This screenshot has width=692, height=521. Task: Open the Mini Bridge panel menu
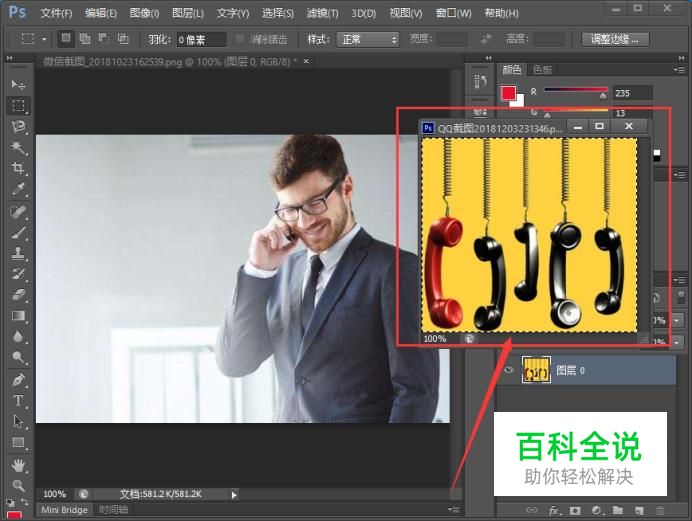(x=454, y=510)
